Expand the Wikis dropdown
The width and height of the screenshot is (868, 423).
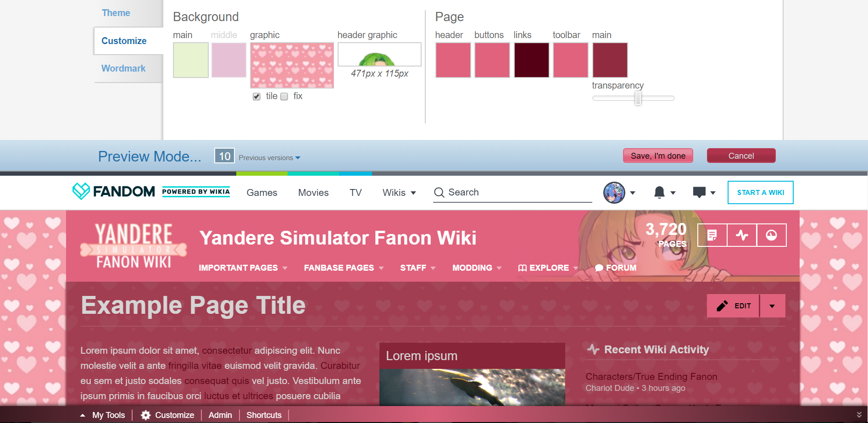click(399, 193)
